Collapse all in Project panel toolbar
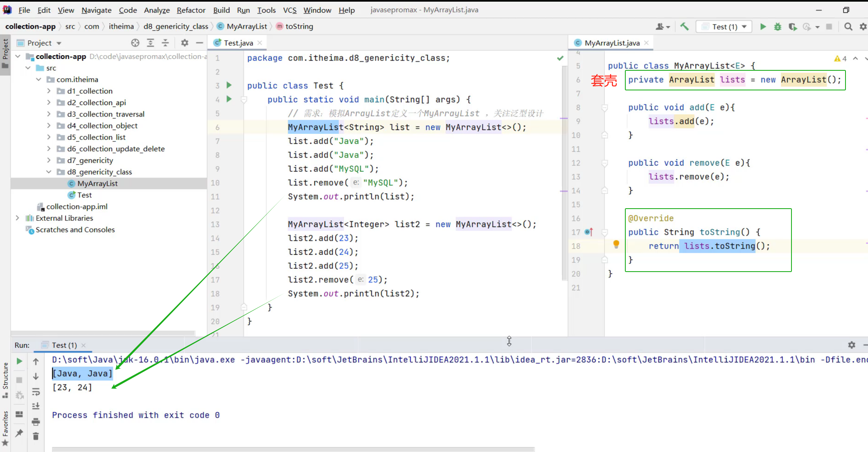This screenshot has width=868, height=452. (x=165, y=43)
